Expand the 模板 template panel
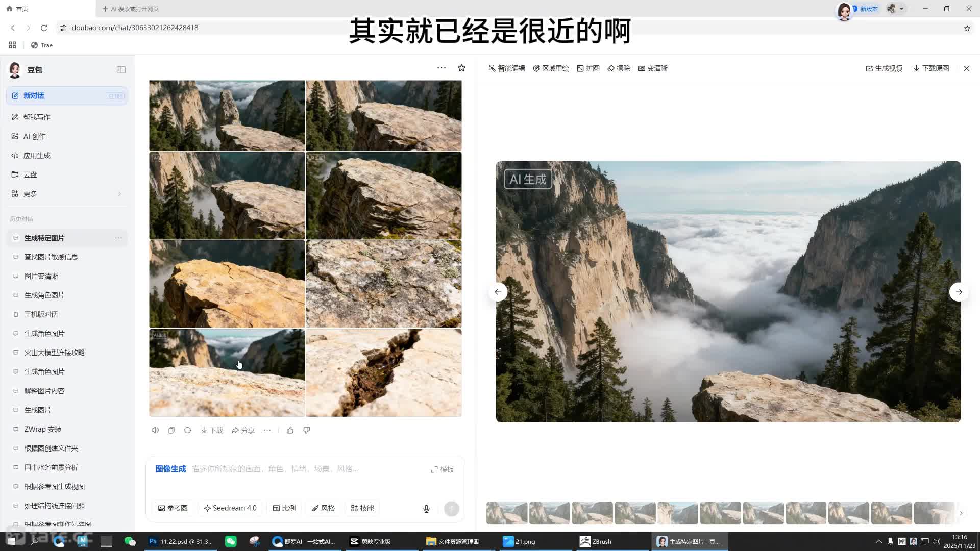Image resolution: width=980 pixels, height=551 pixels. click(x=442, y=469)
